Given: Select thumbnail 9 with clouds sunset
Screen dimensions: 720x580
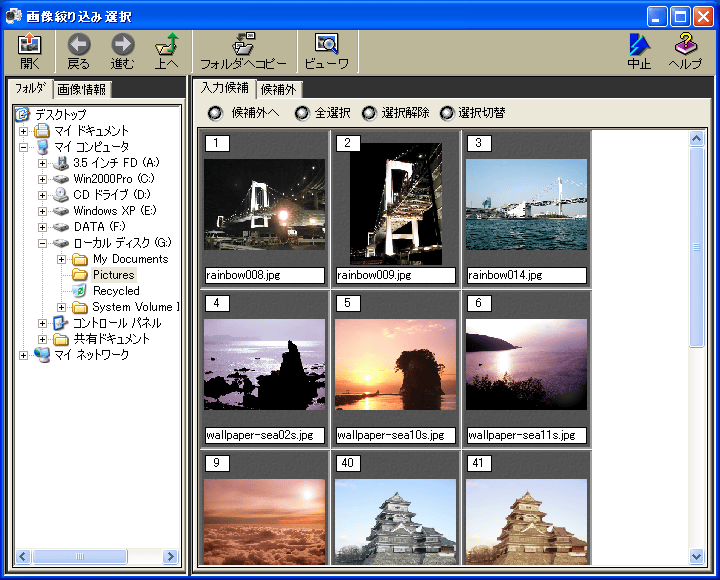Looking at the screenshot, I should click(264, 522).
